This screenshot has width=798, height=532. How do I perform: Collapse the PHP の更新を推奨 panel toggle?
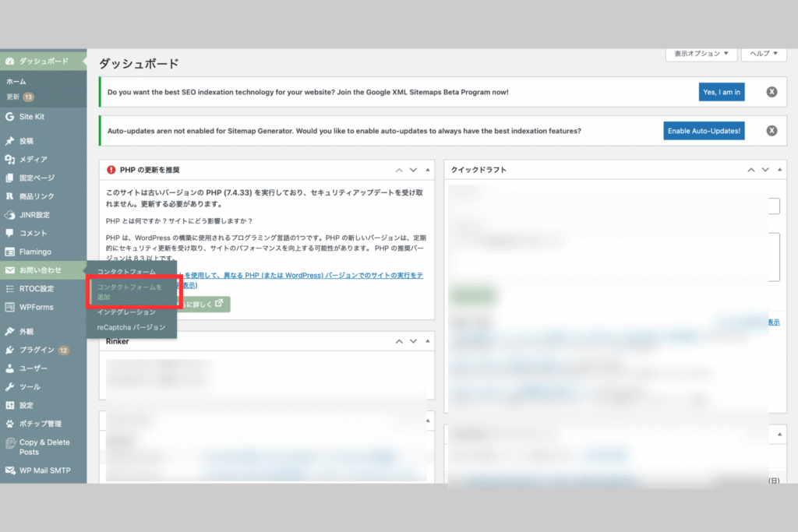428,170
